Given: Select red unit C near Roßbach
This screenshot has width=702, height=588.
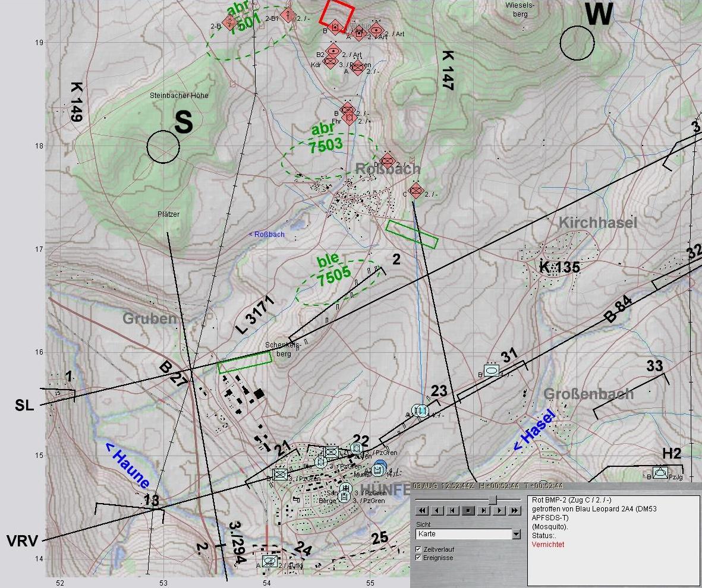Looking at the screenshot, I should pos(415,191).
